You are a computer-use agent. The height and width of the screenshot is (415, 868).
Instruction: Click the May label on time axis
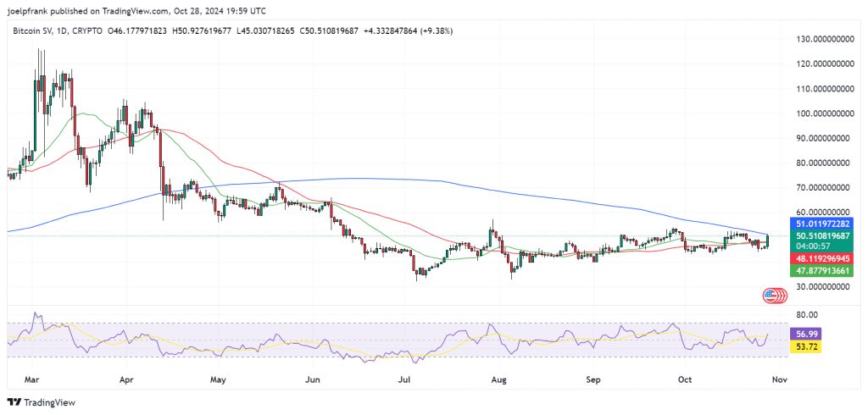click(x=219, y=380)
